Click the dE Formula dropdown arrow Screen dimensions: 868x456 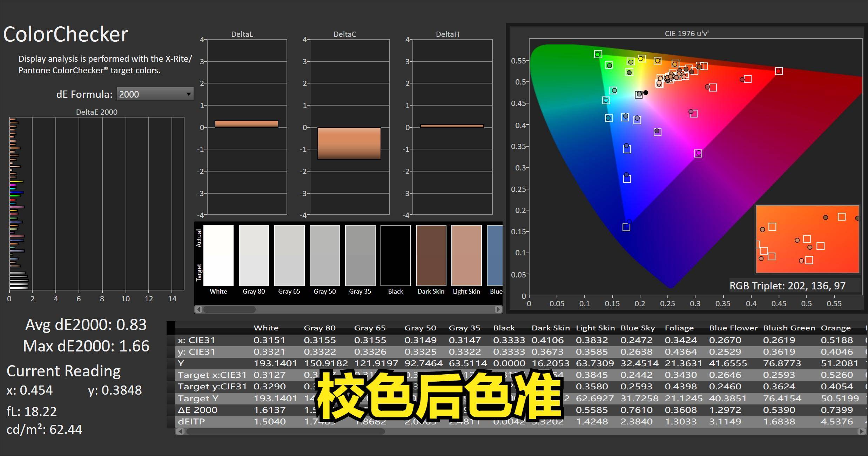pyautogui.click(x=189, y=94)
